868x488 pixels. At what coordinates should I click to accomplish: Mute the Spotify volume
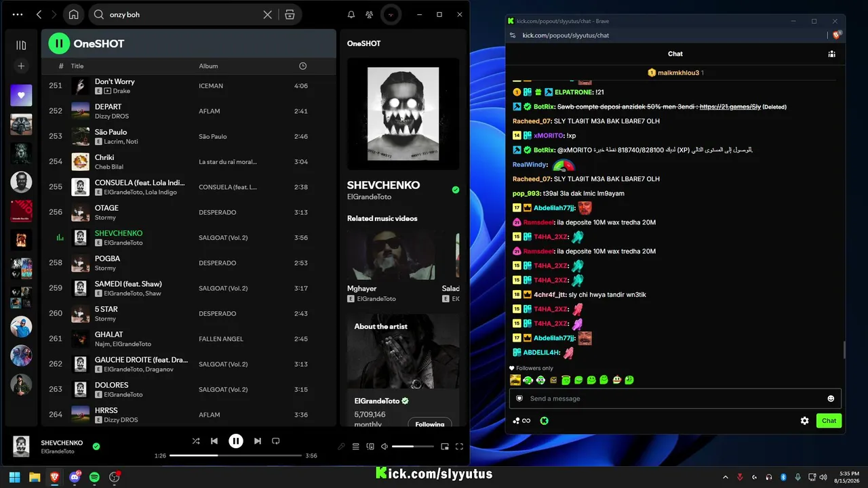pyautogui.click(x=384, y=447)
